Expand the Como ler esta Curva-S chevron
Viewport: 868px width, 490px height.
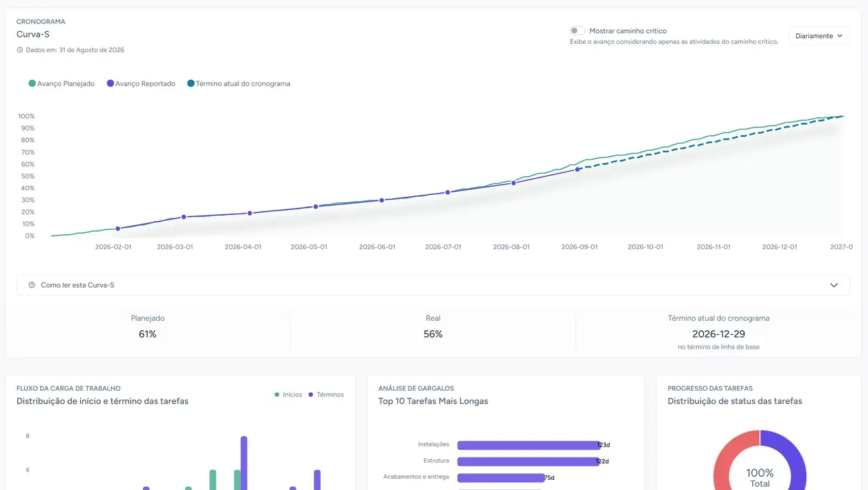pyautogui.click(x=834, y=285)
